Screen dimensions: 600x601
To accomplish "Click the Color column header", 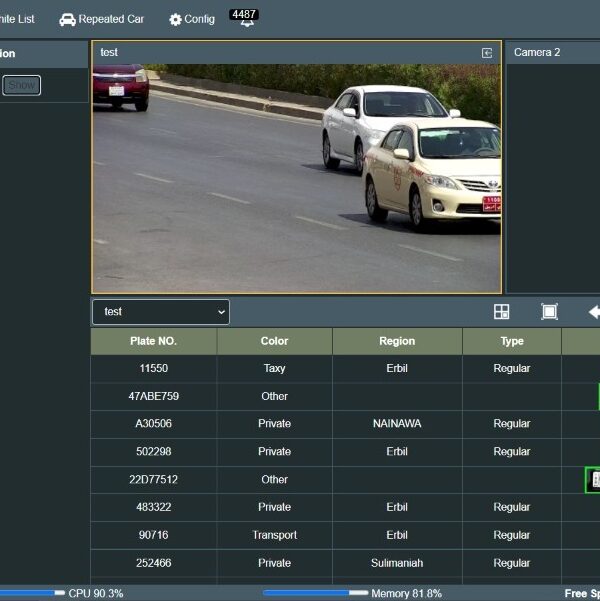I will [275, 341].
